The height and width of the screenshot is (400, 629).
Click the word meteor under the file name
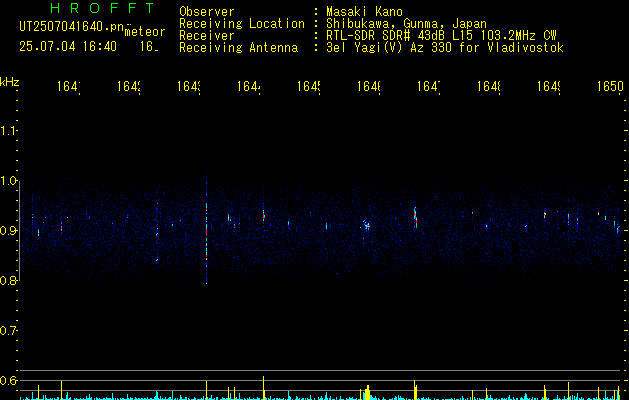pos(145,32)
